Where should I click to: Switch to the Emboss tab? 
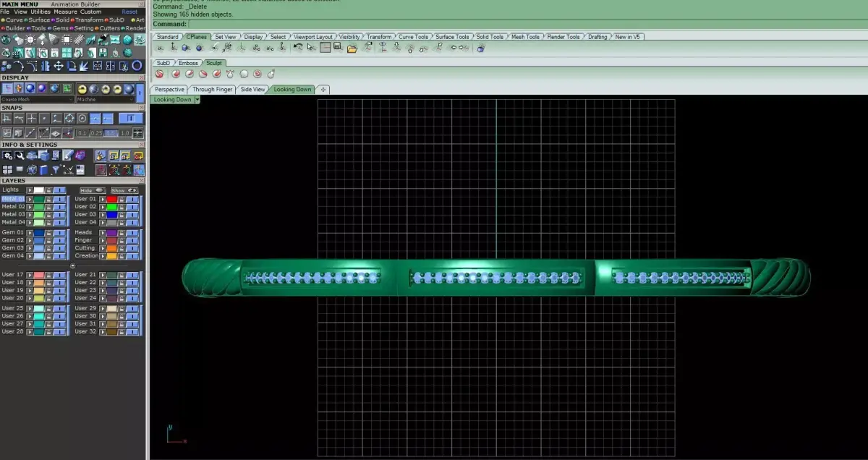click(188, 63)
